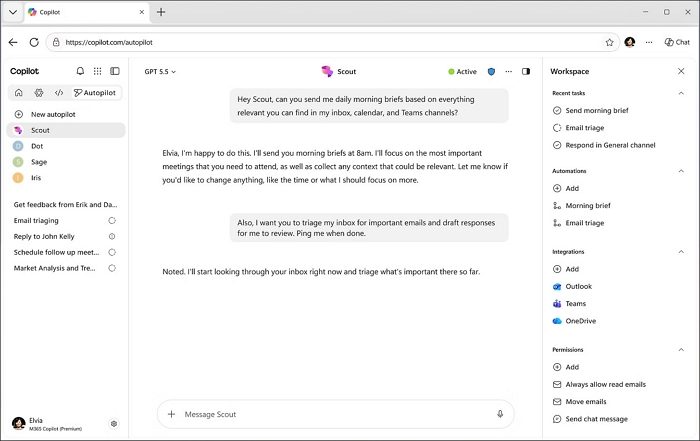Open the Send morning brief task
This screenshot has width=700, height=441.
click(x=590, y=110)
